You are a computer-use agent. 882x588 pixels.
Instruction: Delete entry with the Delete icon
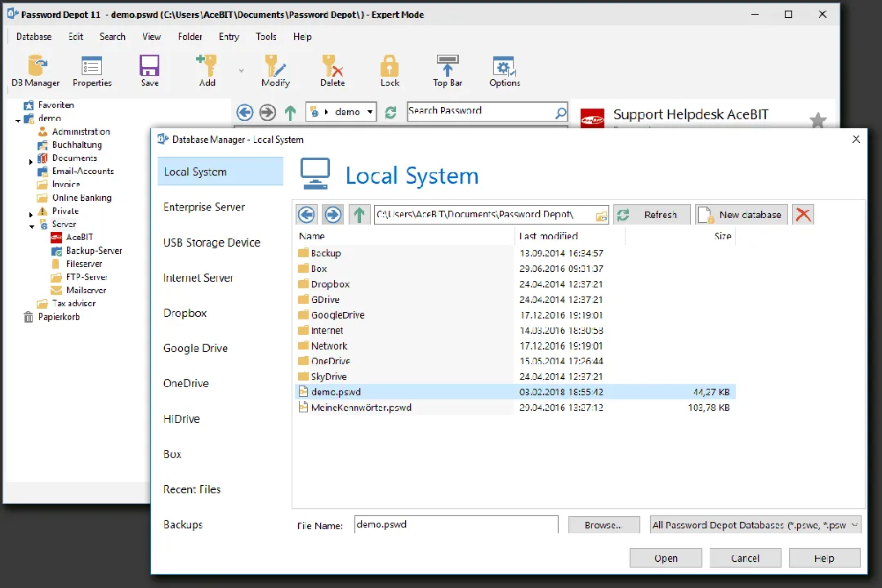coord(332,71)
